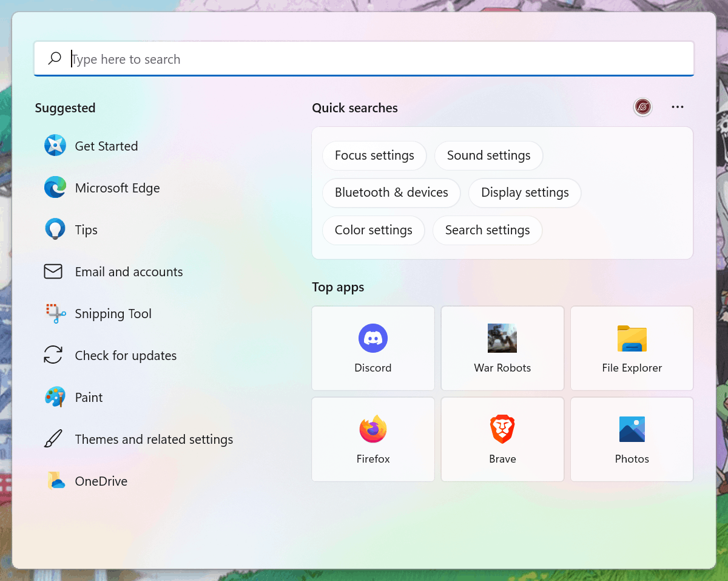Open Paint via its palette icon
Viewport: 728px width, 581px height.
[x=55, y=397]
